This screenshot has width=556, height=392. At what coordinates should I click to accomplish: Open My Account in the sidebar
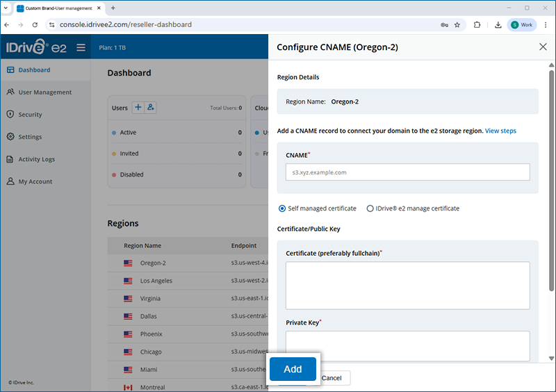45,181
